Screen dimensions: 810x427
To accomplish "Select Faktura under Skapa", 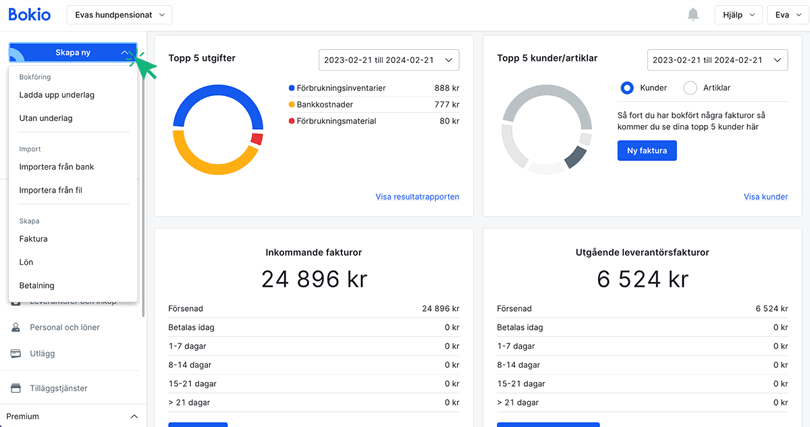I will pos(33,239).
